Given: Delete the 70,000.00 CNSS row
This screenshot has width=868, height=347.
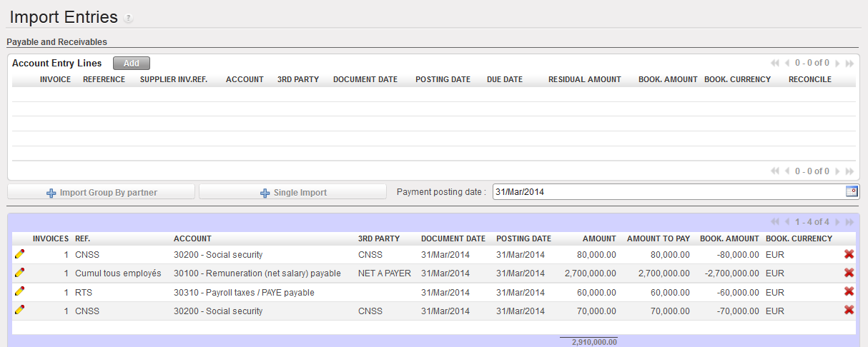Looking at the screenshot, I should 849,310.
